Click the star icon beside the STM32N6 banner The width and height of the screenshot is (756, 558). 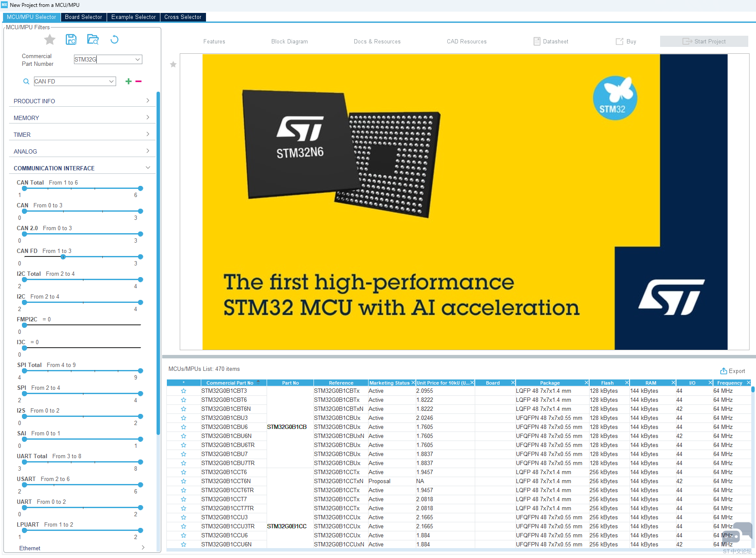pyautogui.click(x=173, y=65)
